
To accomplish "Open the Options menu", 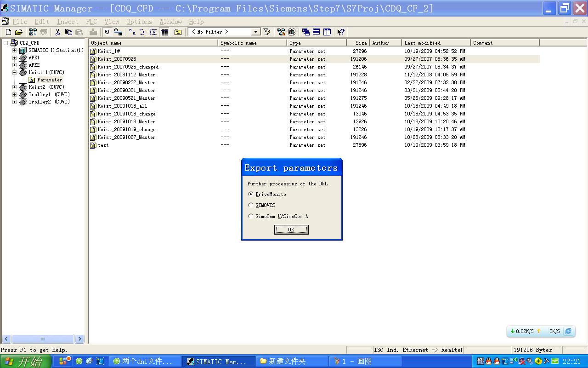I will tap(139, 22).
